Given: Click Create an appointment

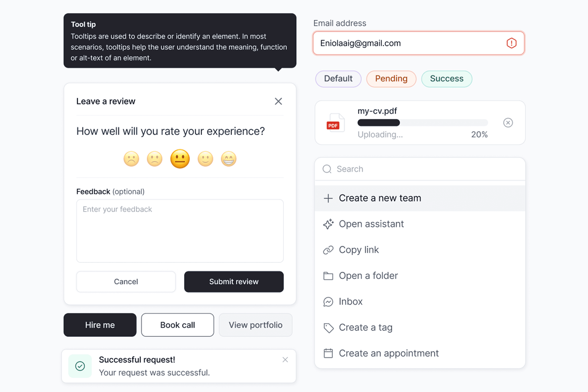Looking at the screenshot, I should [x=388, y=353].
